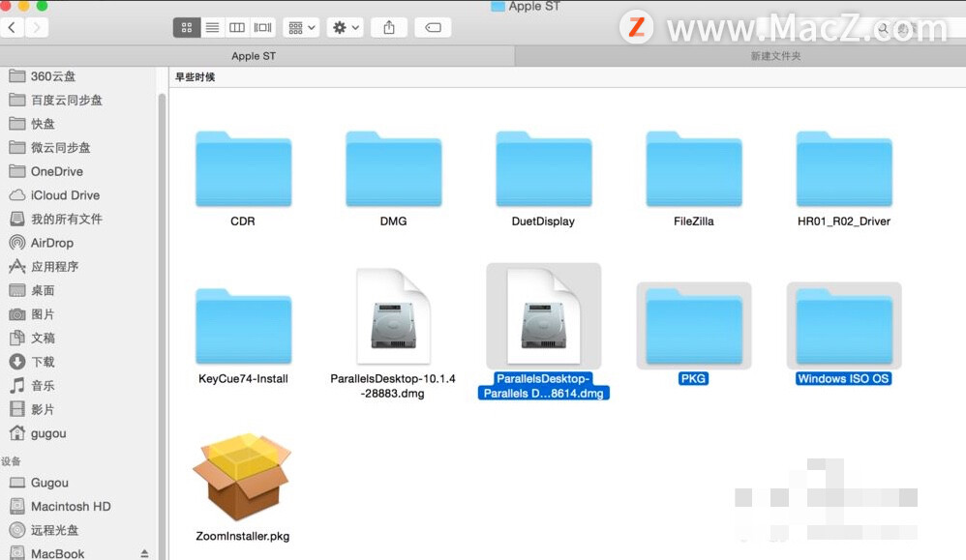
Task: Switch to icon view
Action: [187, 28]
